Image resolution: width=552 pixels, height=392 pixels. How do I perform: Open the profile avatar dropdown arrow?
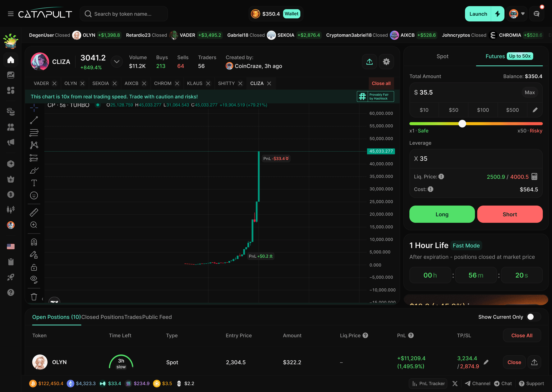523,14
